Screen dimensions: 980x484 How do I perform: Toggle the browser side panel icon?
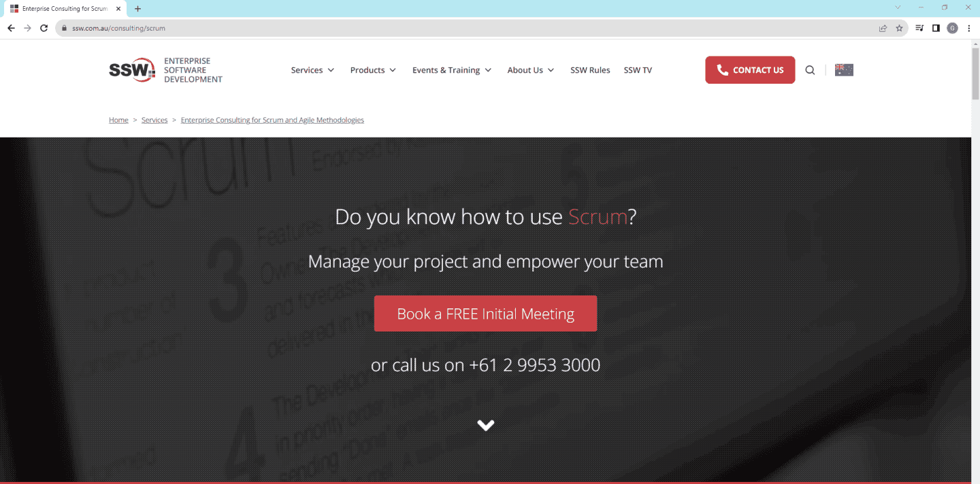point(936,28)
